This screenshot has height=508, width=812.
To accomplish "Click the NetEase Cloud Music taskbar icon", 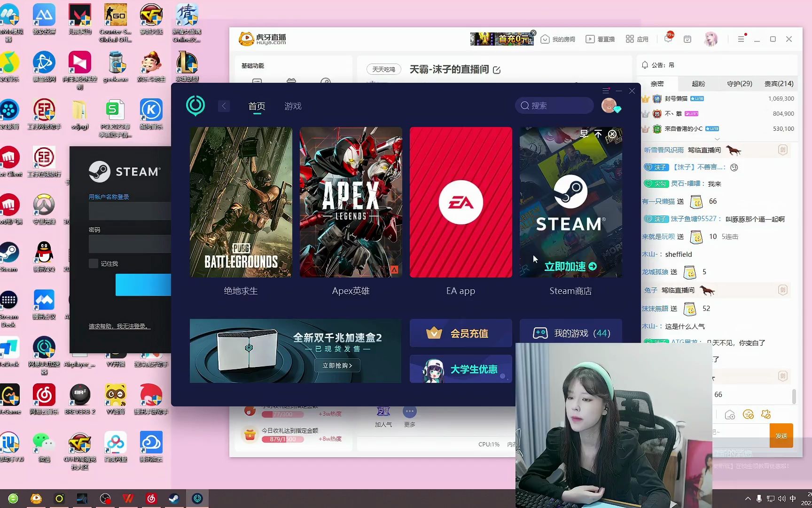I will pos(151,499).
